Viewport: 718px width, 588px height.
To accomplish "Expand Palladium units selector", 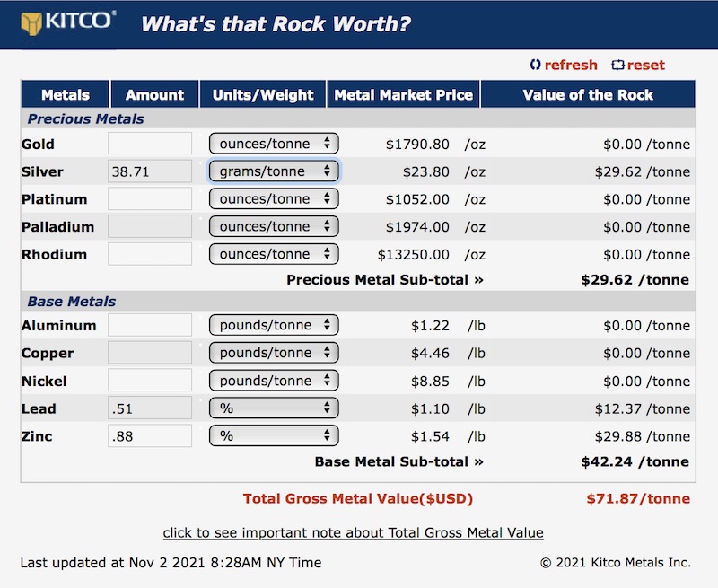I will coord(274,226).
